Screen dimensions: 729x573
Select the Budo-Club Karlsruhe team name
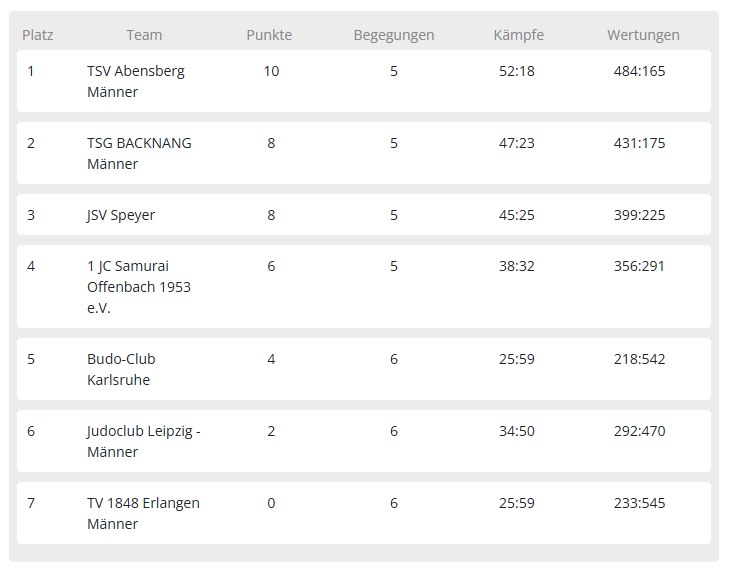[121, 369]
